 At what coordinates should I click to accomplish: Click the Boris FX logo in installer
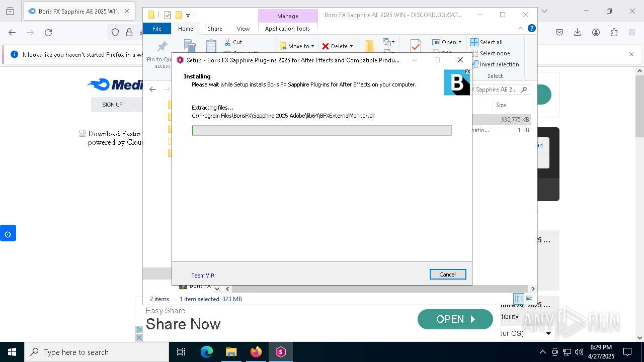pyautogui.click(x=457, y=82)
